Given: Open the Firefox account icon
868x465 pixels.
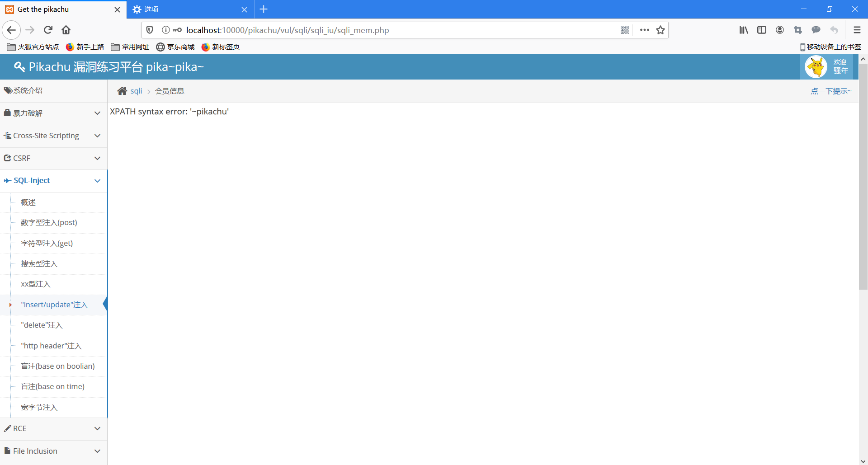Looking at the screenshot, I should [780, 30].
